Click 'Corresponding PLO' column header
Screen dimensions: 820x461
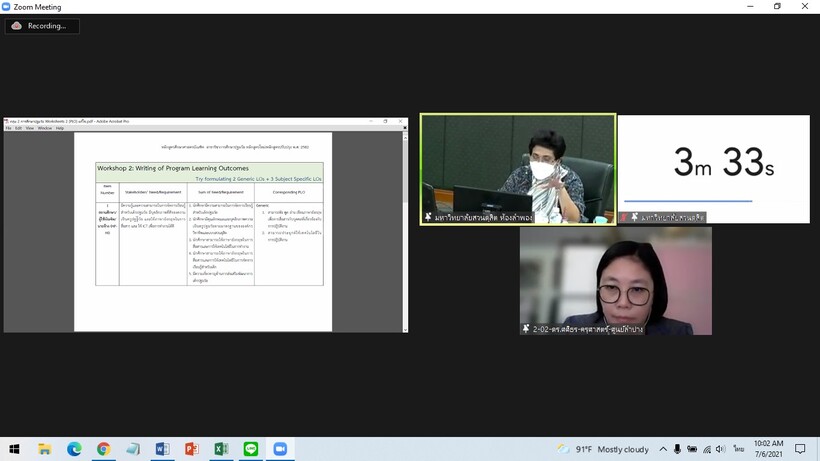point(289,192)
